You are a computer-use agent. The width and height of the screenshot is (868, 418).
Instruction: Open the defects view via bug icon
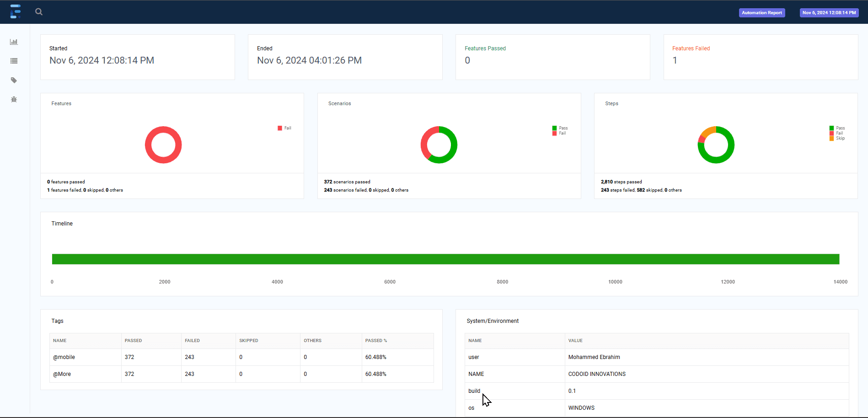click(x=14, y=99)
